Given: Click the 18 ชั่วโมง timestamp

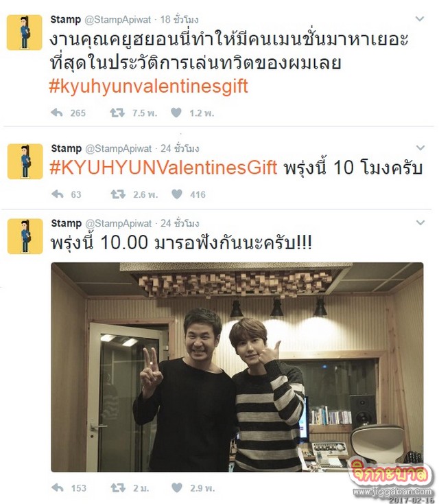Looking at the screenshot, I should (x=179, y=20).
